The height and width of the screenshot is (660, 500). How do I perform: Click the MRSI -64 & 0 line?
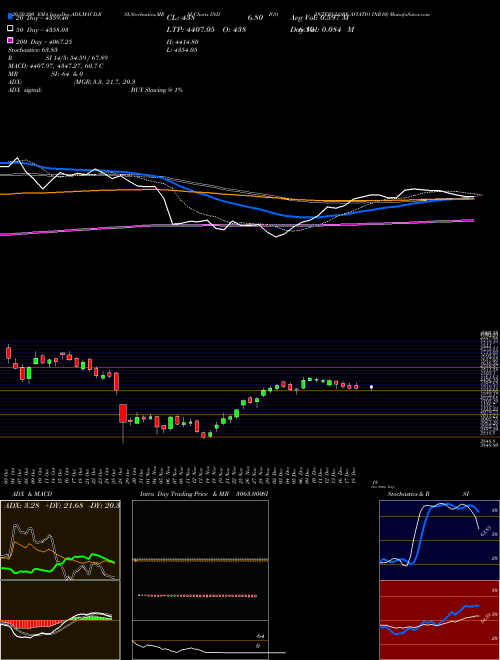pyautogui.click(x=45, y=74)
